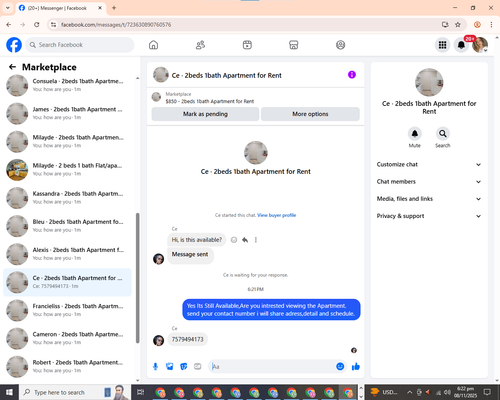This screenshot has height=400, width=500.
Task: Open Cameron's apartment conversation
Action: (x=67, y=338)
